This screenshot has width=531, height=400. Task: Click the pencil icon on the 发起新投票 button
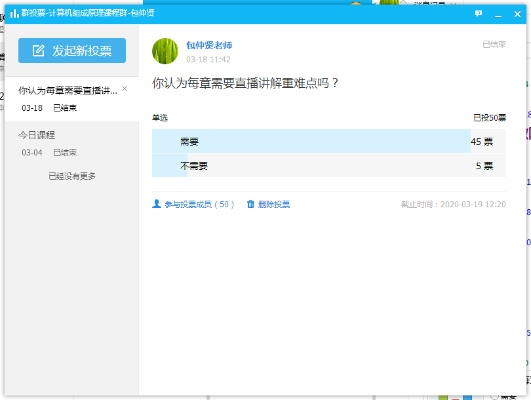pyautogui.click(x=38, y=50)
